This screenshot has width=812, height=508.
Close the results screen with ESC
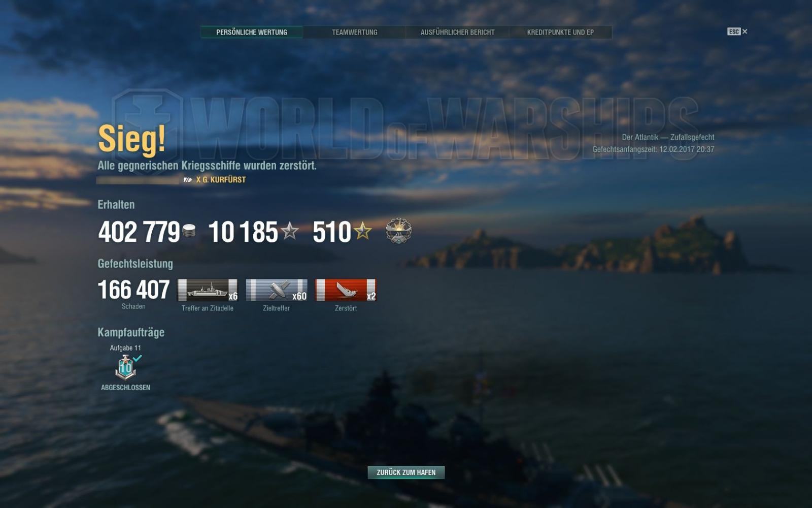737,31
